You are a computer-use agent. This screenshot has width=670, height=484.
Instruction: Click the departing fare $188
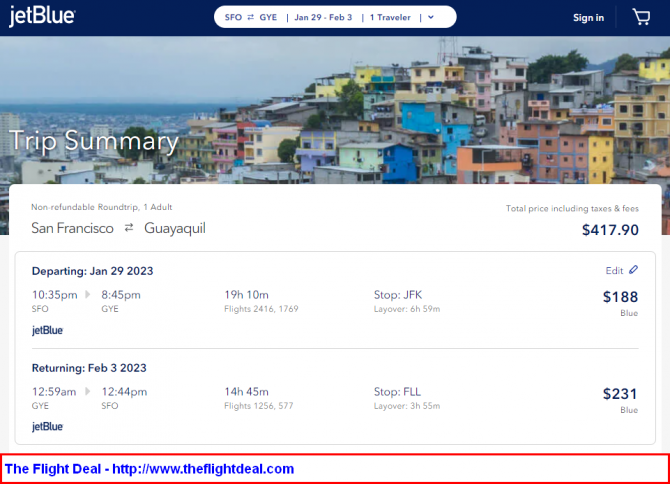tap(620, 297)
